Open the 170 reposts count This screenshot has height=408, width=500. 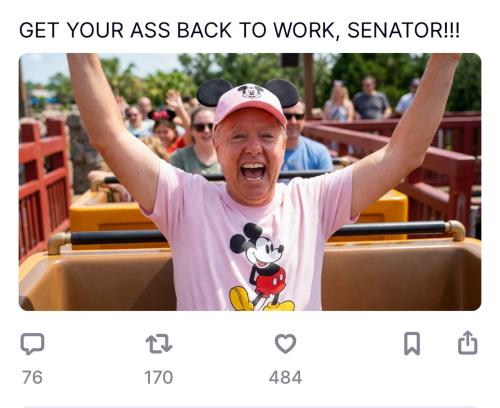pyautogui.click(x=159, y=378)
